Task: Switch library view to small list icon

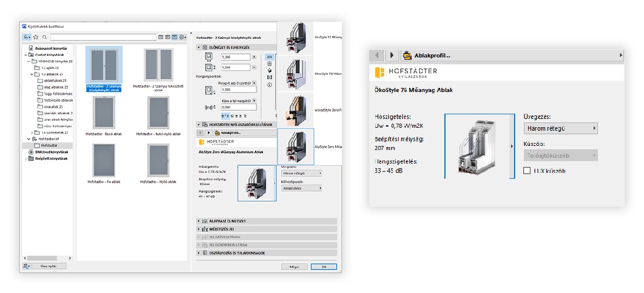Action: coord(162,37)
